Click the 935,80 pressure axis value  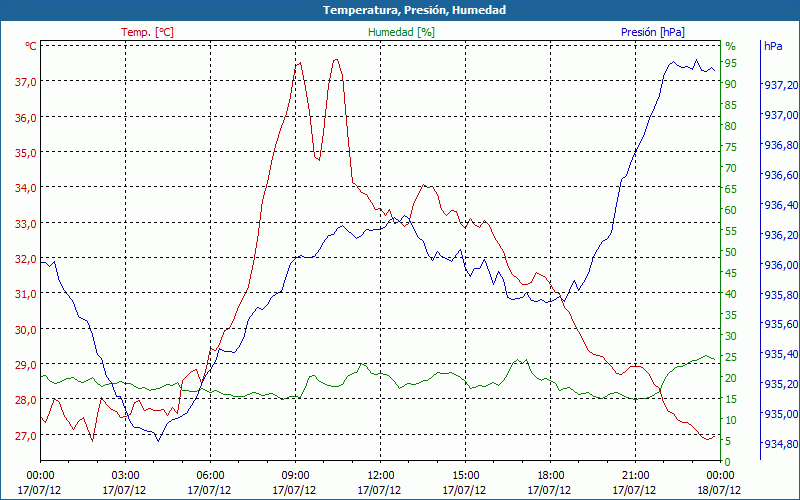coord(781,294)
